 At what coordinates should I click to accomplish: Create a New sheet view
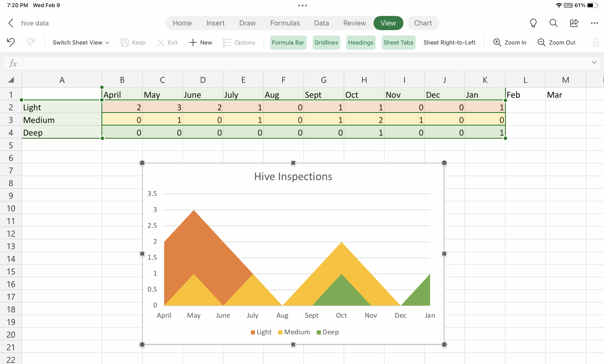200,42
